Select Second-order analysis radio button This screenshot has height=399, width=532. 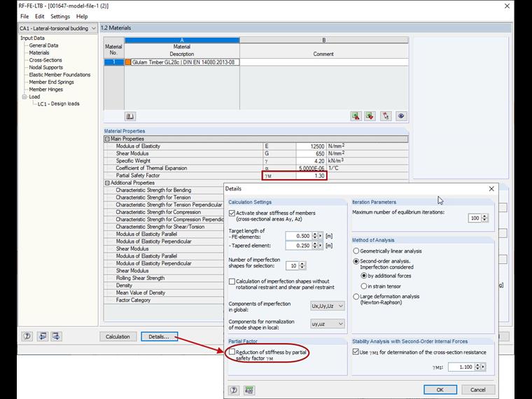[356, 261]
